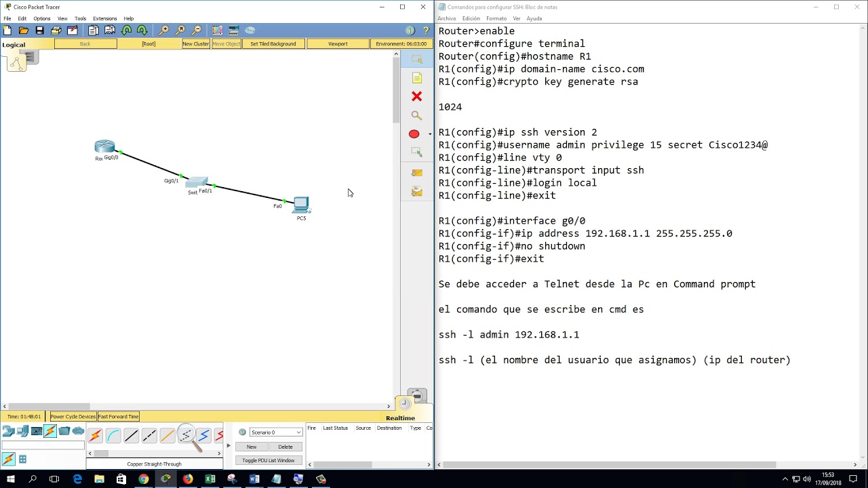Undo the last action

click(126, 30)
